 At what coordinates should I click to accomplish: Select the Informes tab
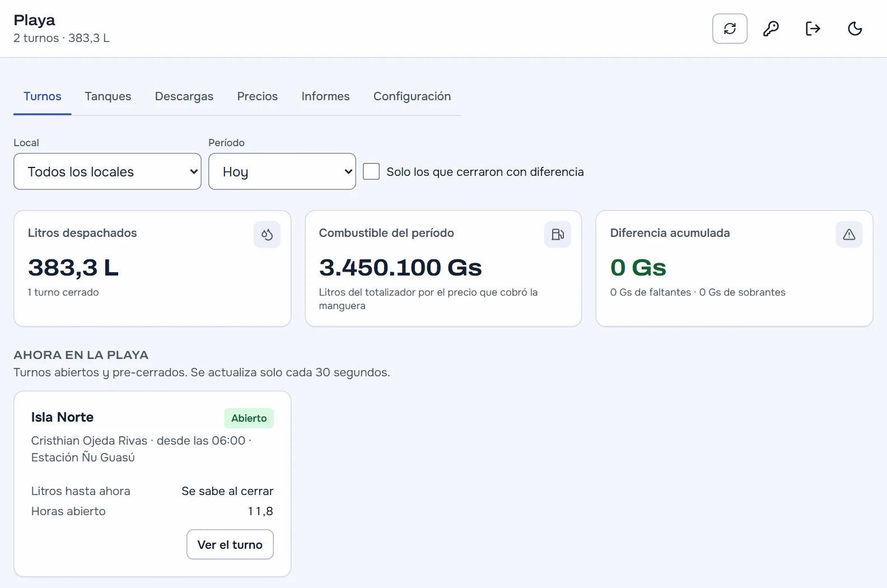point(325,96)
